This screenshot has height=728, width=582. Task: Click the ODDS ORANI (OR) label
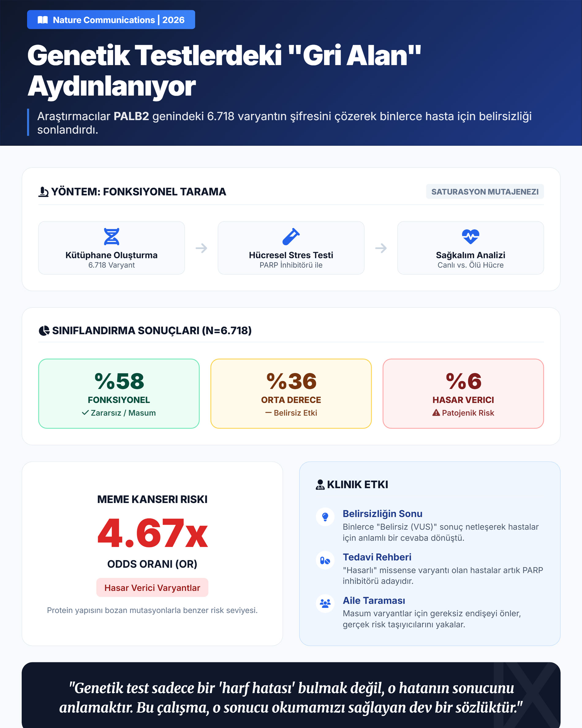[x=152, y=564]
